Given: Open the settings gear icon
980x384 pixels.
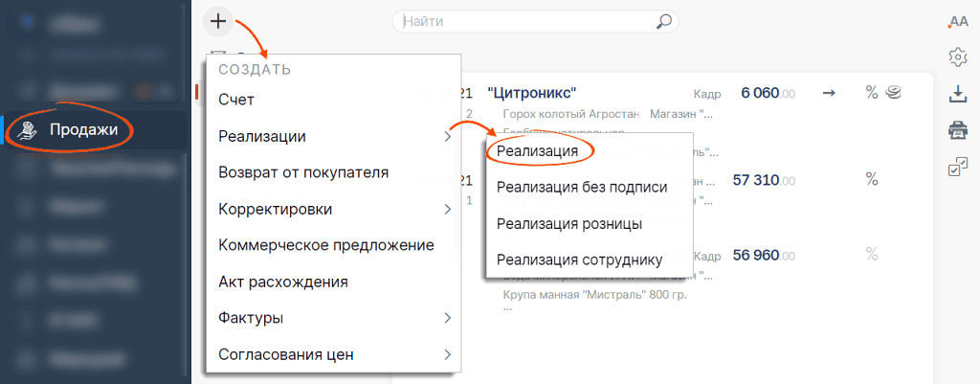Looking at the screenshot, I should point(957,57).
